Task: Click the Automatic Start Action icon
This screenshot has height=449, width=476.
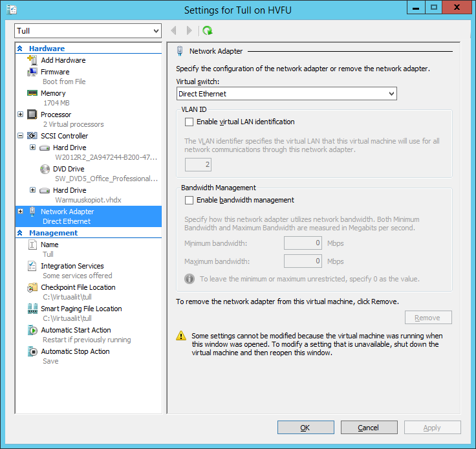Action: coord(32,330)
